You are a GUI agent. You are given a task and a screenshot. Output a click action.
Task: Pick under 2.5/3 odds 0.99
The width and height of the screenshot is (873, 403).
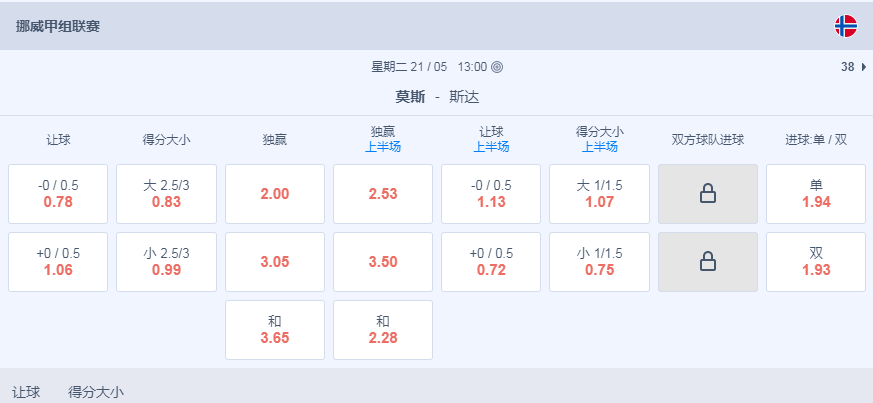[166, 262]
